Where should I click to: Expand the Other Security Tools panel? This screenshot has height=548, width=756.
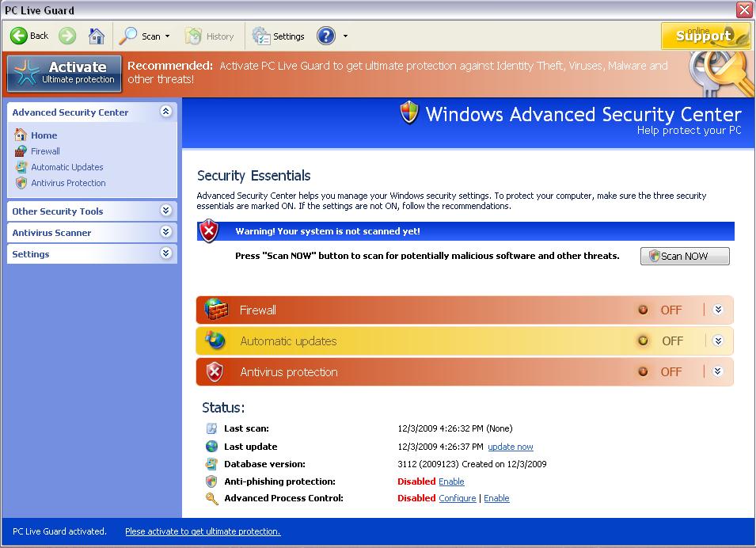coord(166,211)
